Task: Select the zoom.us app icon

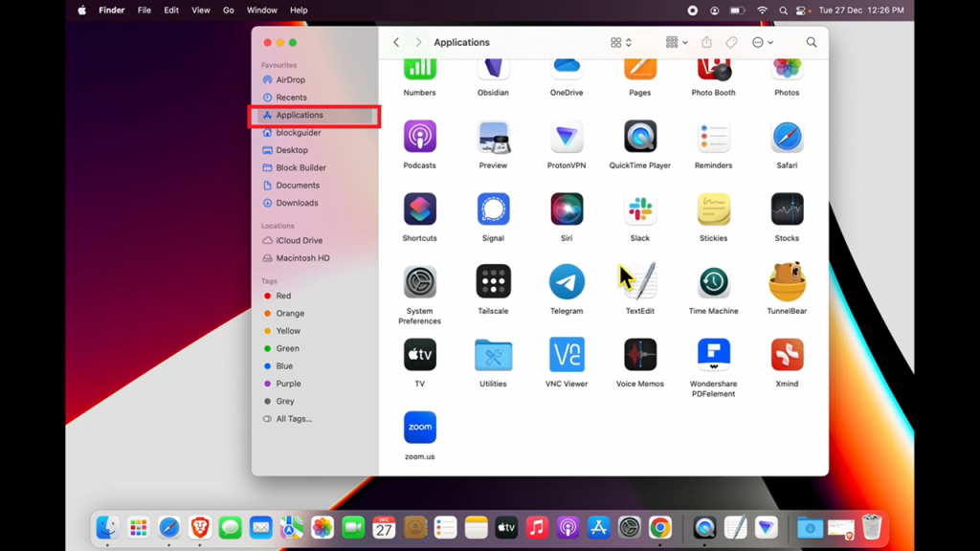Action: pyautogui.click(x=419, y=428)
